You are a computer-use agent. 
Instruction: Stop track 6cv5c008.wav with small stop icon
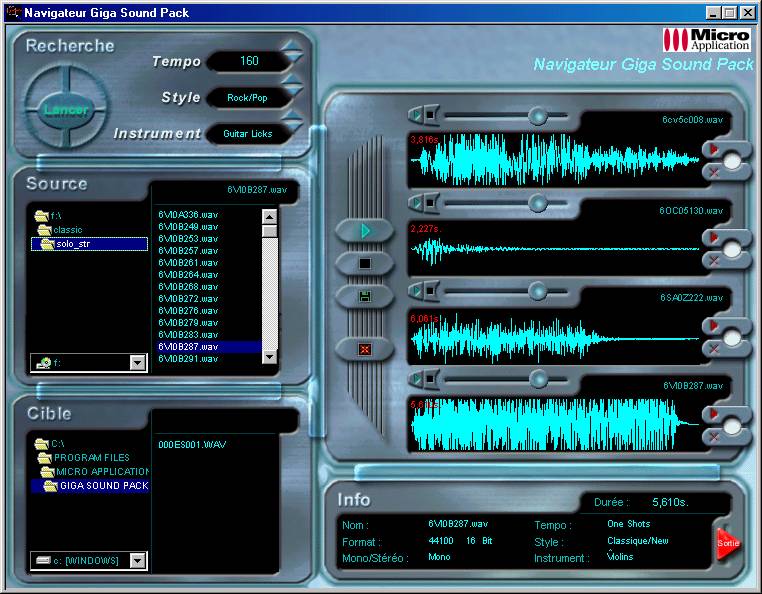pos(430,115)
